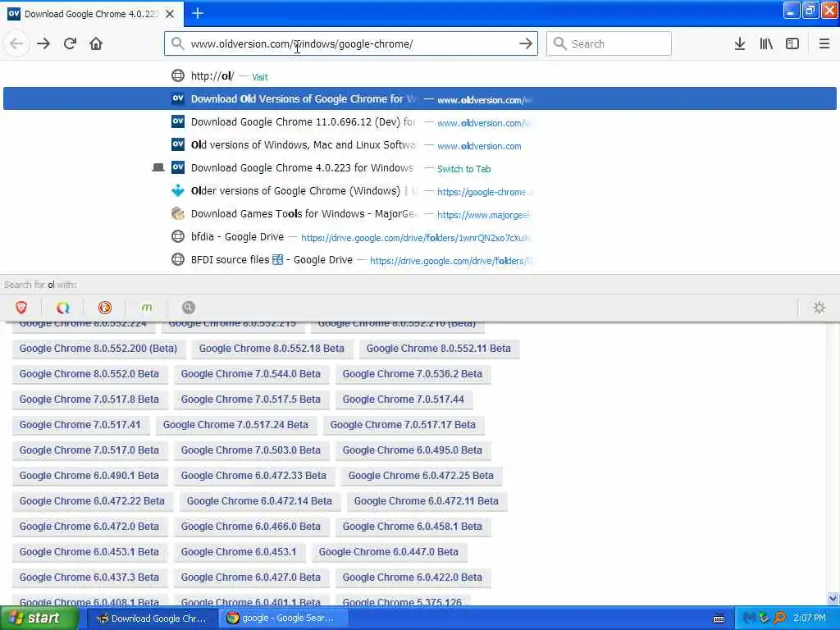The width and height of the screenshot is (840, 630).
Task: Close the Download Google Chrome 4.0.223 tab
Action: (x=170, y=14)
